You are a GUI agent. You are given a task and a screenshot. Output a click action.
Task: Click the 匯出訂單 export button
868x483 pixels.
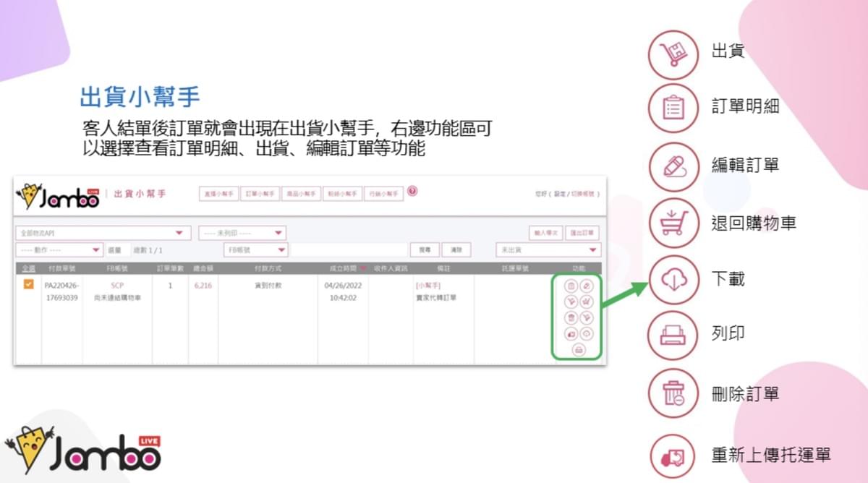coord(582,233)
